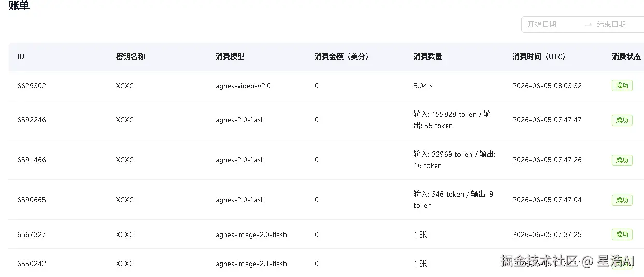Select ID cell 6591466

(32, 160)
